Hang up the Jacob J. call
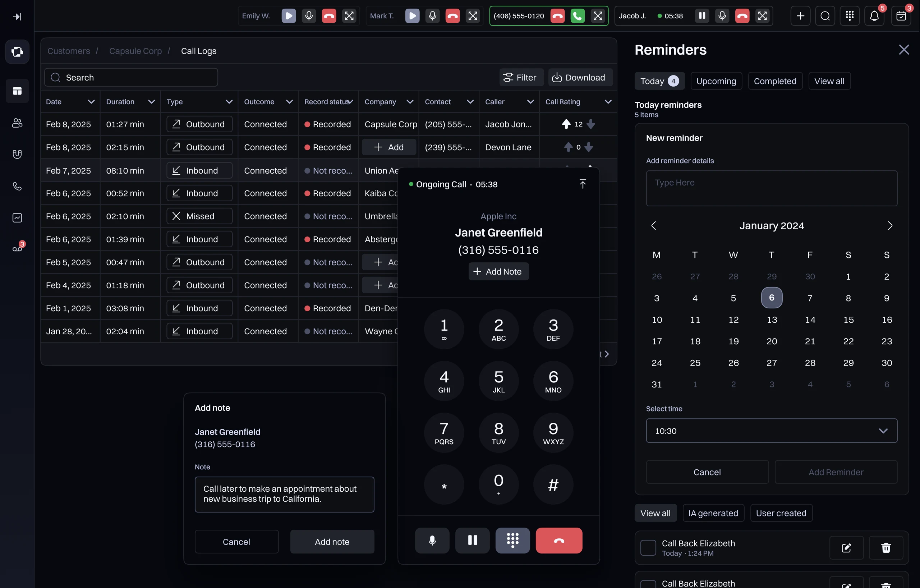Viewport: 920px width, 588px height. [x=742, y=16]
